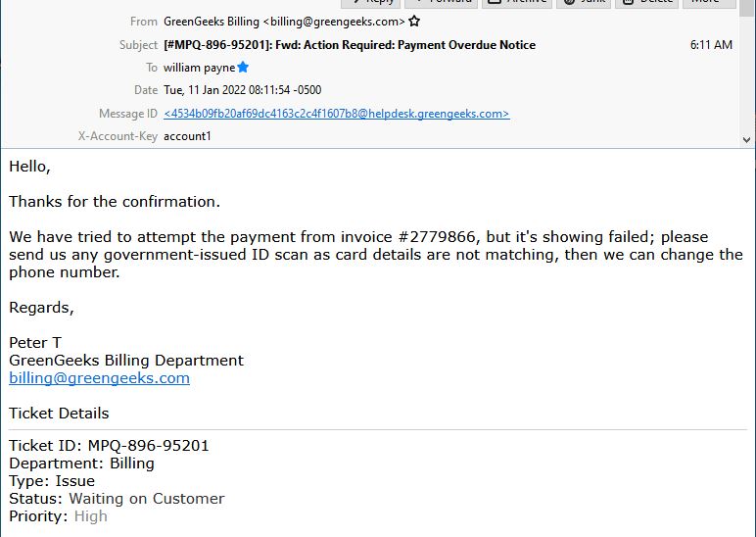This screenshot has width=756, height=537.
Task: Archive this message with the Archive button
Action: pos(517,2)
